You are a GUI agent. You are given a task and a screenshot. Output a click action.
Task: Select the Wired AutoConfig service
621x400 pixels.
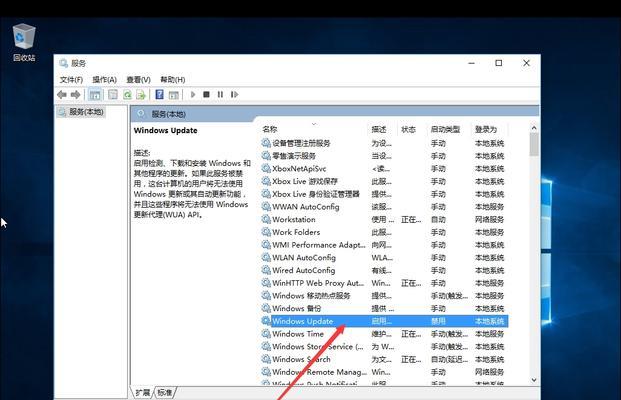(x=384, y=270)
